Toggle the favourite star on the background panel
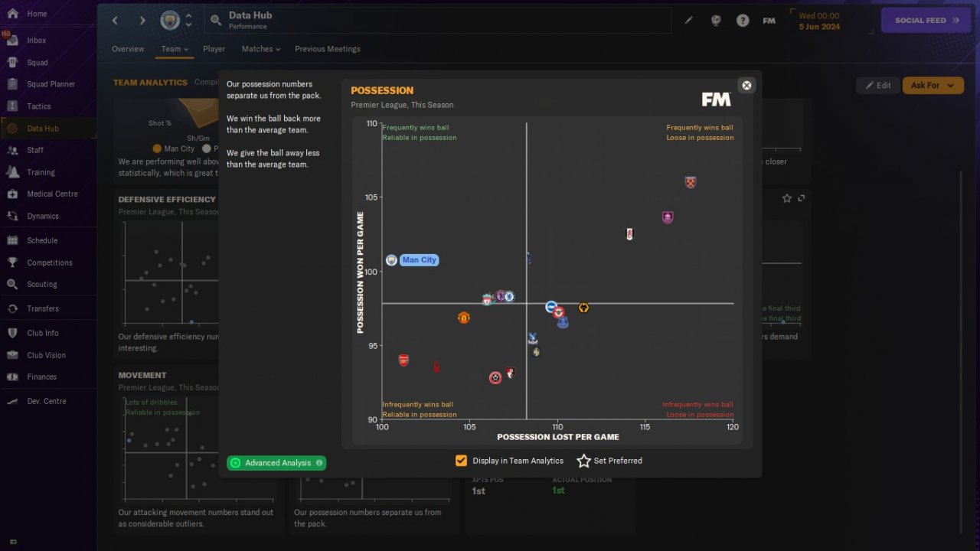Screen dimensions: 980x551 786,198
